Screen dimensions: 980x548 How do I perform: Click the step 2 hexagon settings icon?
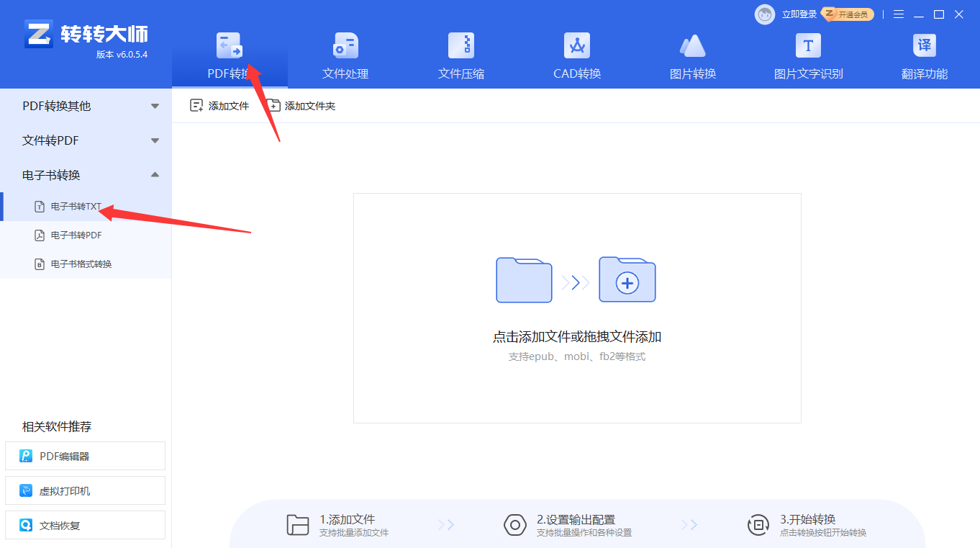pyautogui.click(x=515, y=525)
